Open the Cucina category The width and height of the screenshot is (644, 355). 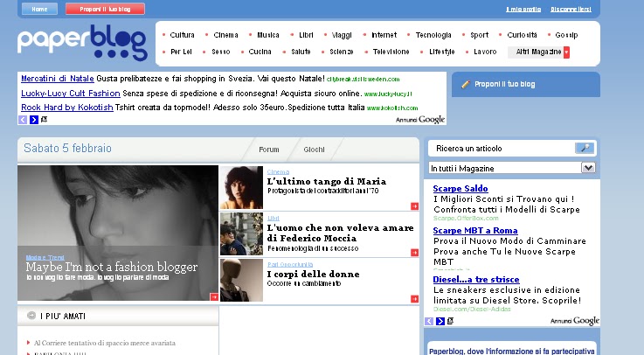[x=260, y=52]
